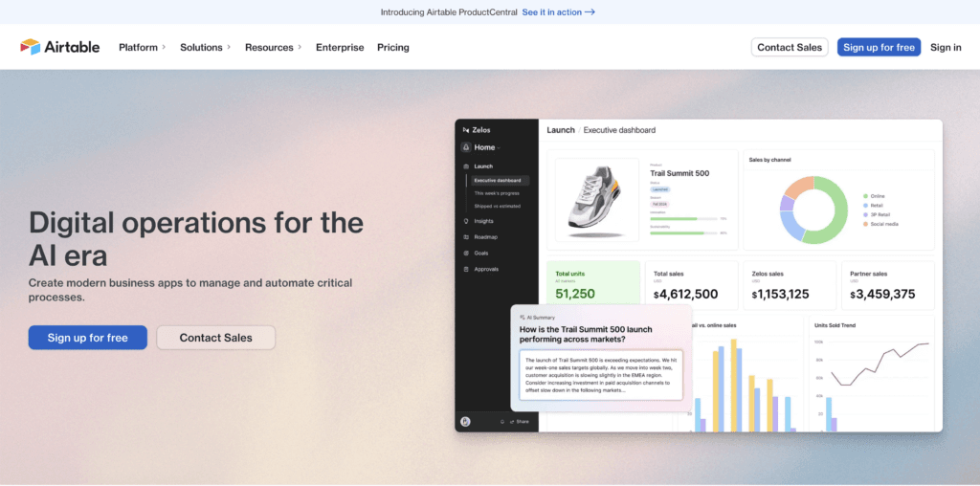This screenshot has height=486, width=980.
Task: Click the purple 3P Retail legend dot
Action: (x=865, y=214)
